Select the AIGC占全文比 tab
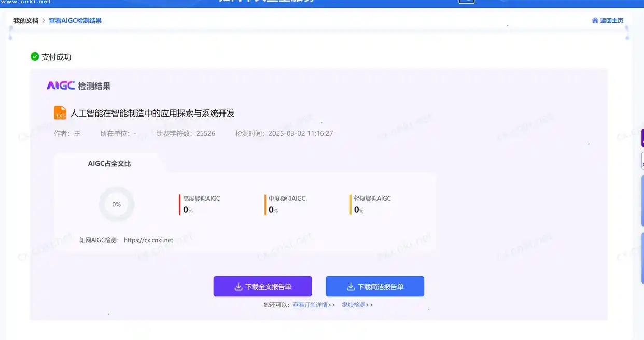 point(109,163)
